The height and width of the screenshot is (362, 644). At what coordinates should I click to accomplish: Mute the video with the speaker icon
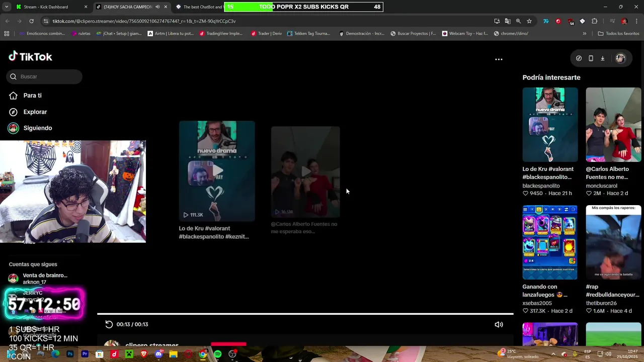pos(499,324)
